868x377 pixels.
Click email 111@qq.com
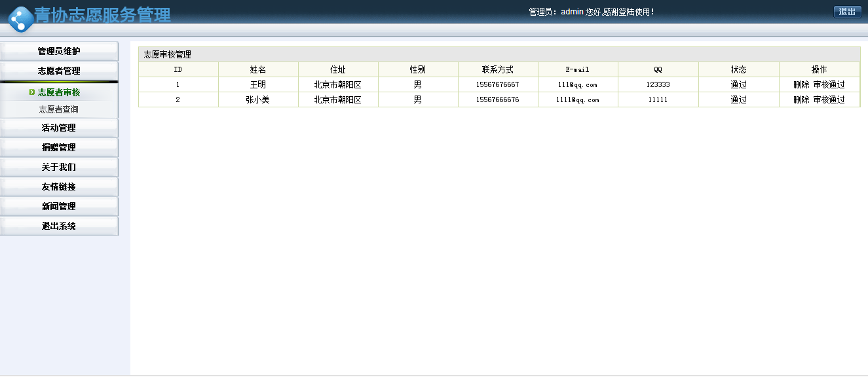tap(578, 84)
